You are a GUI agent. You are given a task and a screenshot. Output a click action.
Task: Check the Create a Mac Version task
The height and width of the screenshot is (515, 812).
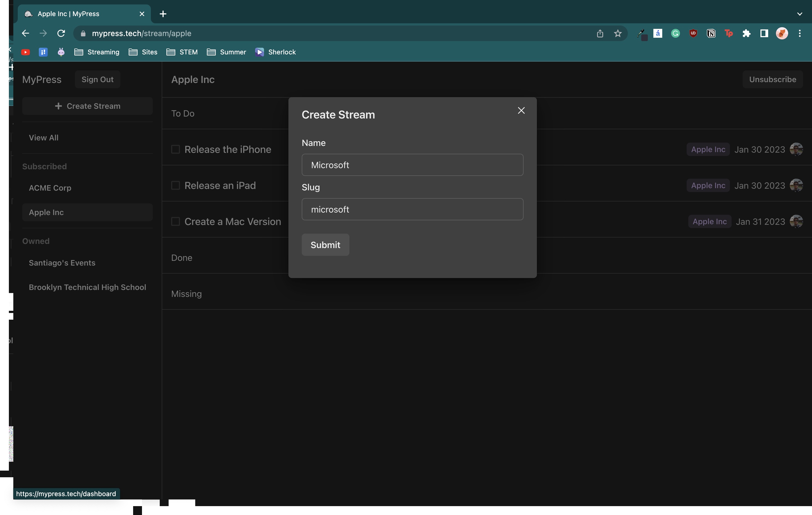pos(175,221)
